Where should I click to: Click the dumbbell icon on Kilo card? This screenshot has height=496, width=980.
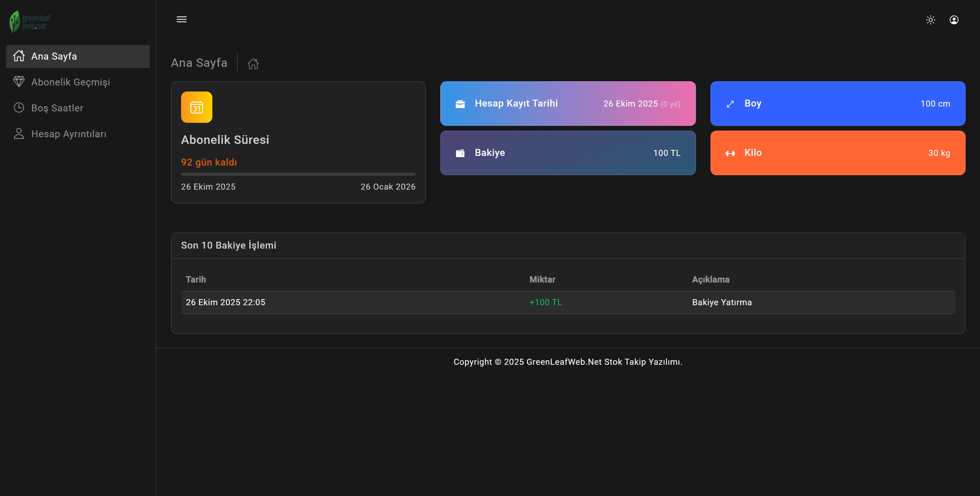click(x=730, y=153)
